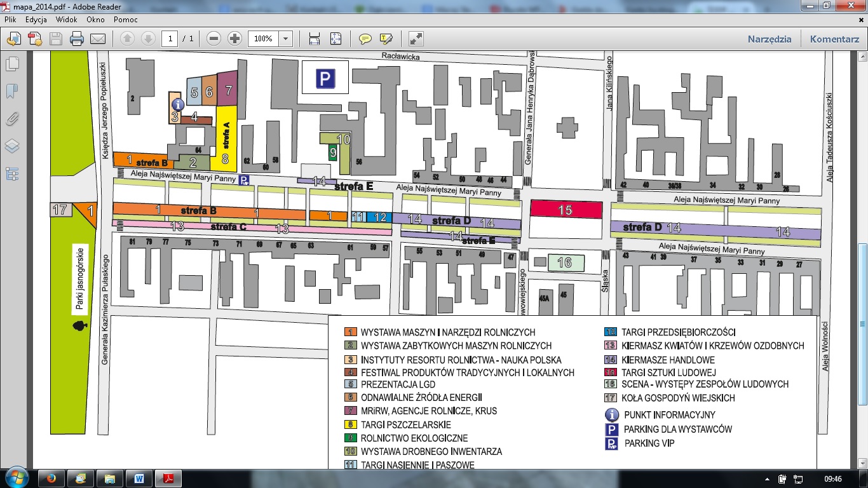
Task: Show hidden system tray icons
Action: coord(768,478)
